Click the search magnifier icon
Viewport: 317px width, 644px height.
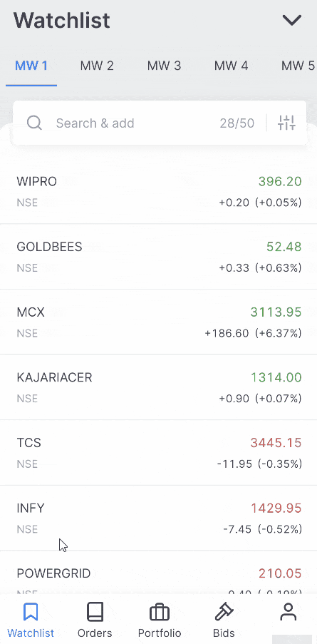click(x=34, y=123)
